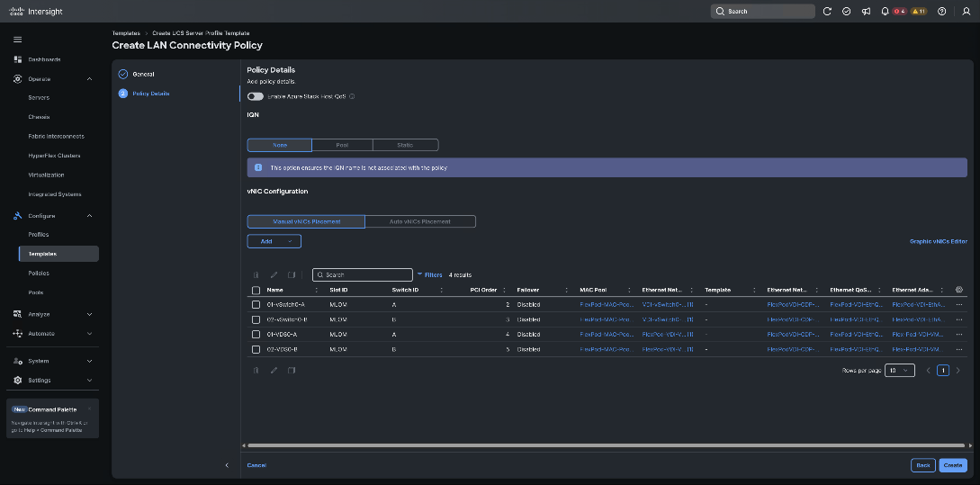Click the Back button
The width and height of the screenshot is (980, 485).
point(923,465)
